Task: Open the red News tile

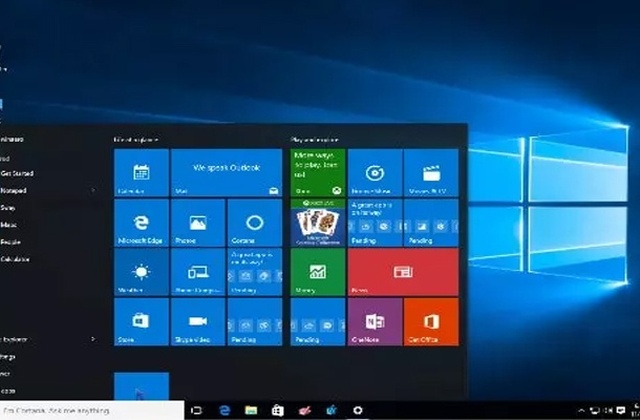Action: tap(403, 272)
